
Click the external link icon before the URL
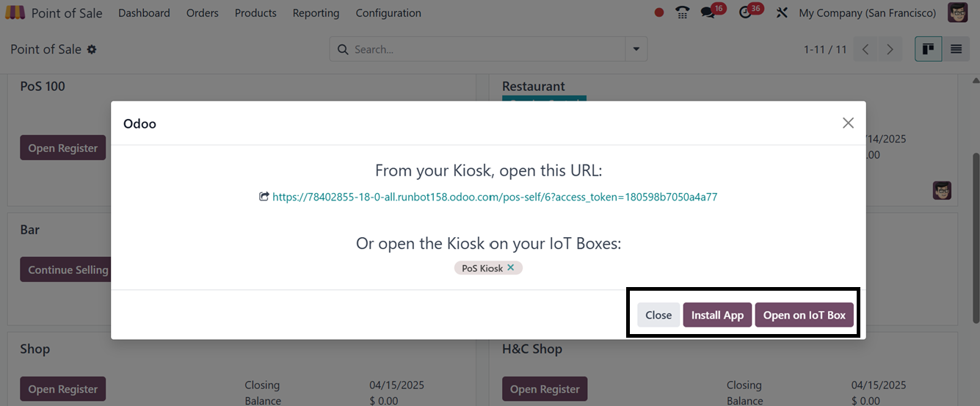click(x=264, y=197)
